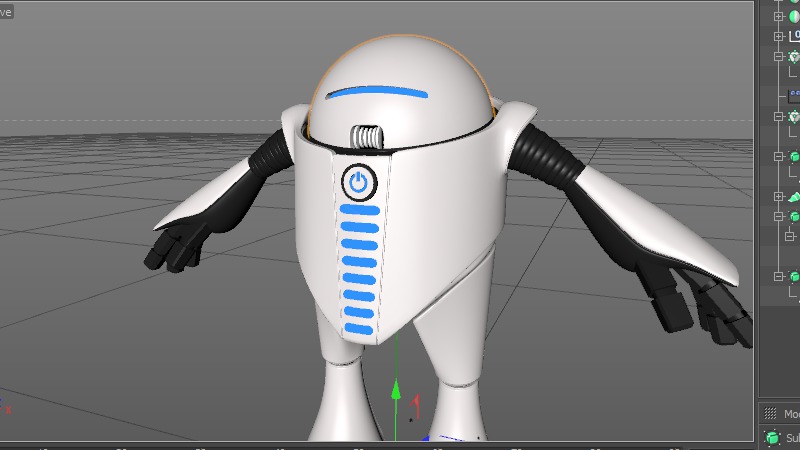This screenshot has height=450, width=800.
Task: Select the null object icon in the tree
Action: pyautogui.click(x=794, y=35)
